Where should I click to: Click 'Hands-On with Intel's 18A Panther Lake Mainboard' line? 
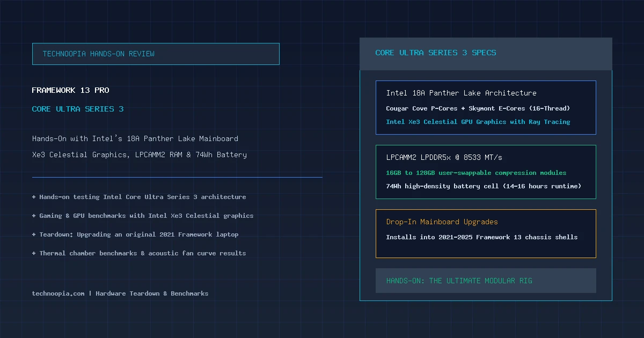[135, 138]
